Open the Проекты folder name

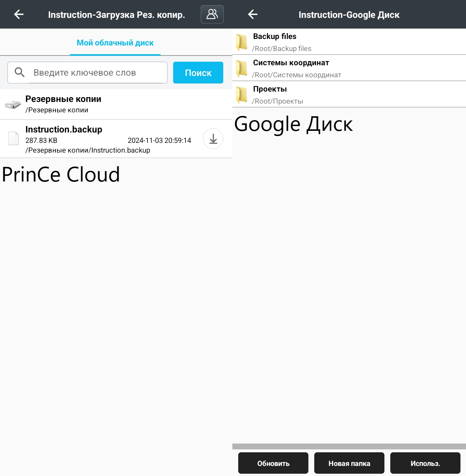270,89
